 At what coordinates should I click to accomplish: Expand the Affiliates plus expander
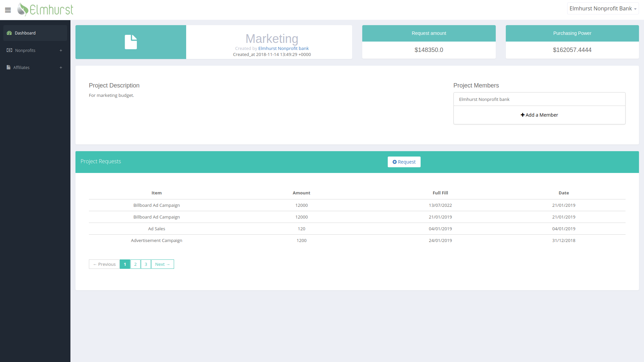click(61, 68)
